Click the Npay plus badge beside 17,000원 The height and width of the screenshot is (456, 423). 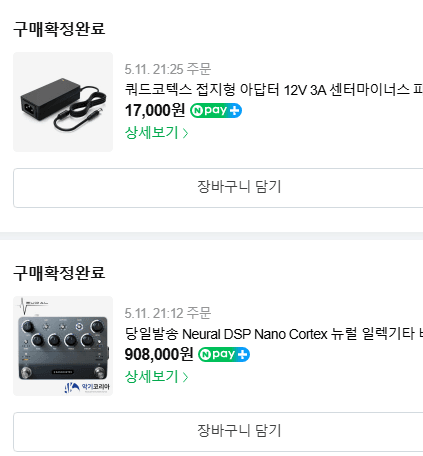click(216, 110)
